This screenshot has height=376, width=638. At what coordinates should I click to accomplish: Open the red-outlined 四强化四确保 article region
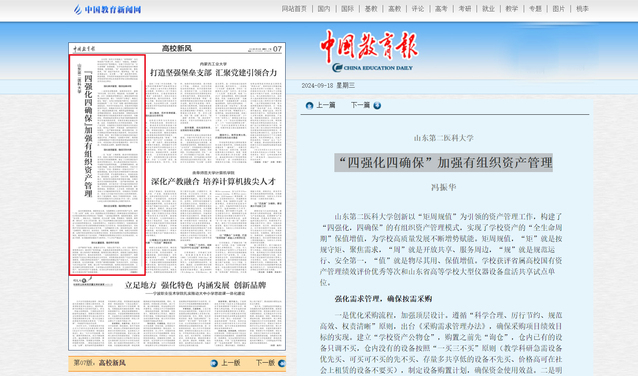click(107, 165)
